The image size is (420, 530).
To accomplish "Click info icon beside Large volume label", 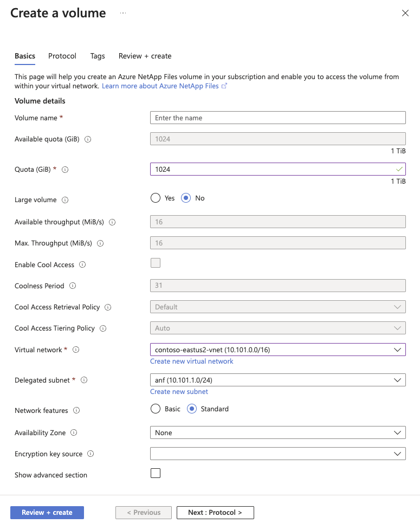I will pos(65,200).
